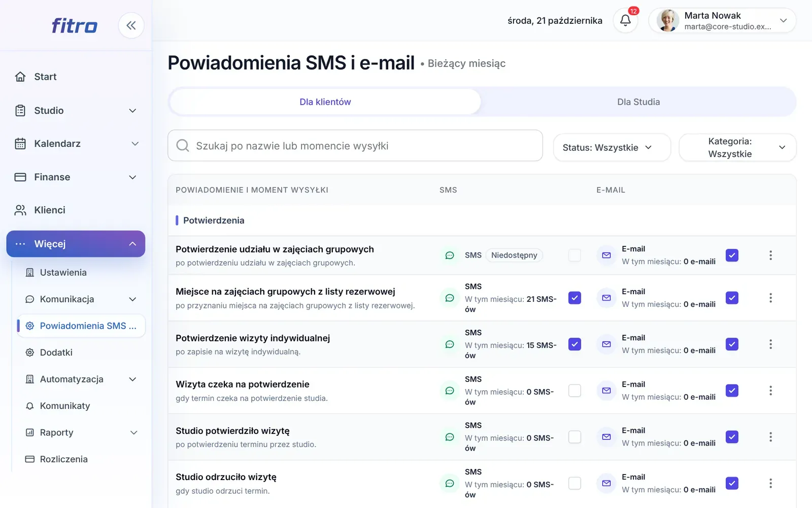Open the notifications bell

click(x=625, y=20)
